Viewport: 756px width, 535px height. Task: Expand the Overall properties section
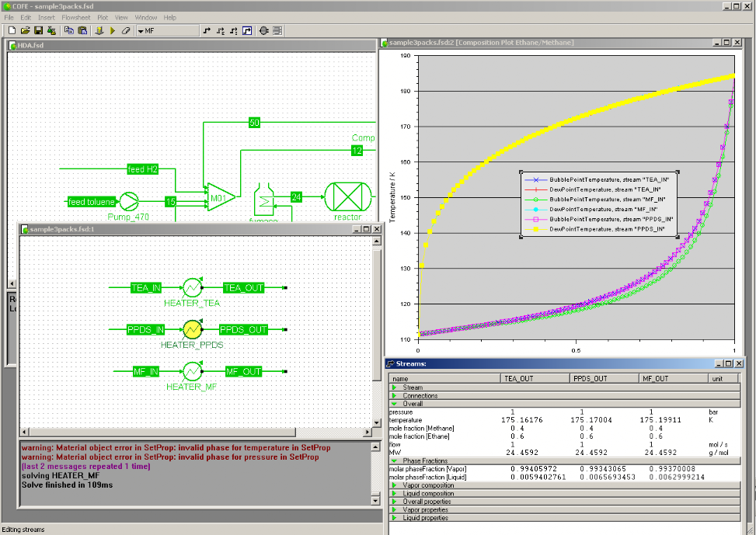[x=395, y=502]
